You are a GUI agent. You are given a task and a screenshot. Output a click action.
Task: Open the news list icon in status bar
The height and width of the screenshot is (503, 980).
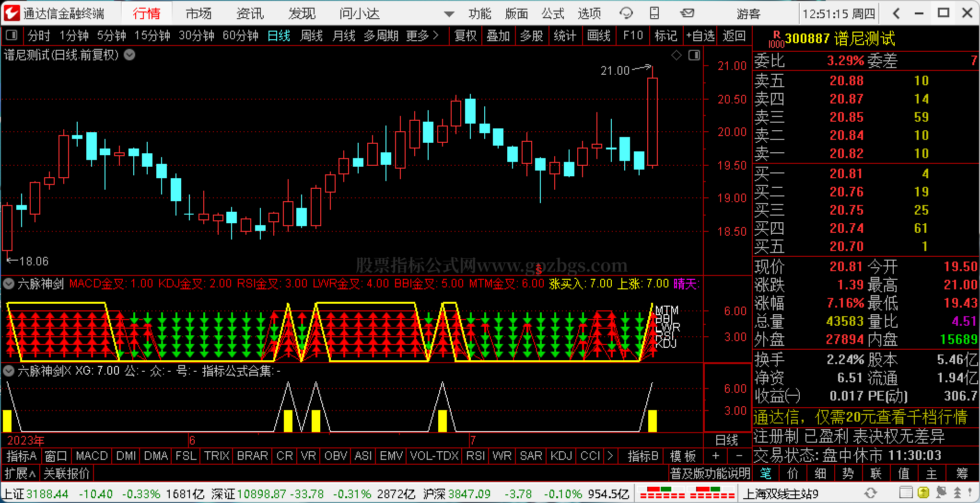click(906, 493)
